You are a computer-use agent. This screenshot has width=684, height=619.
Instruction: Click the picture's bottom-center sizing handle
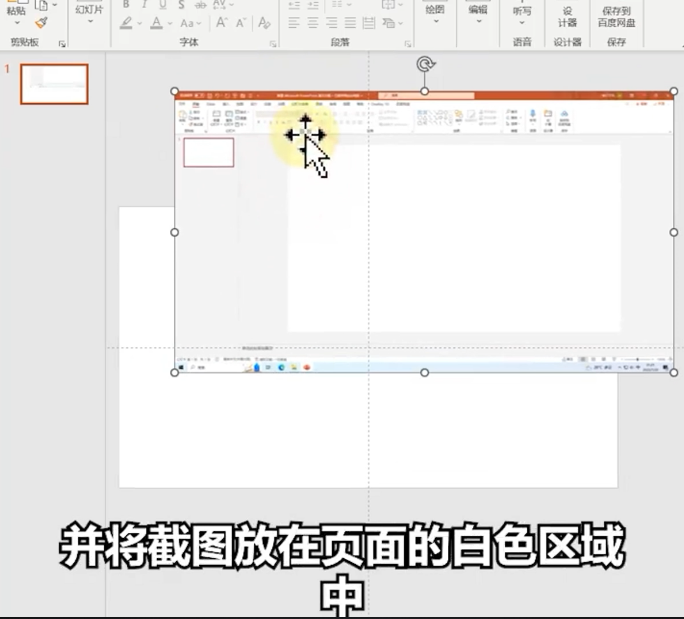pos(424,373)
